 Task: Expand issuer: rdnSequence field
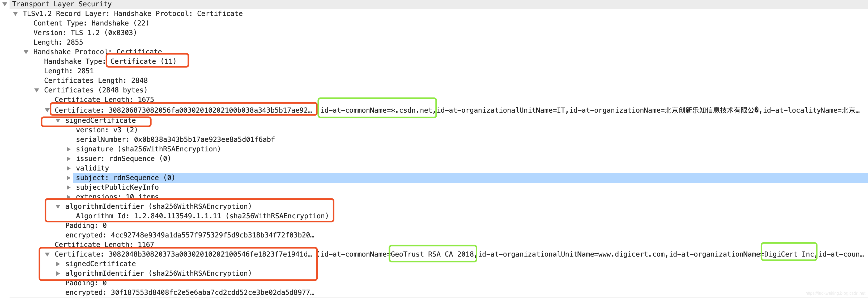tap(69, 159)
